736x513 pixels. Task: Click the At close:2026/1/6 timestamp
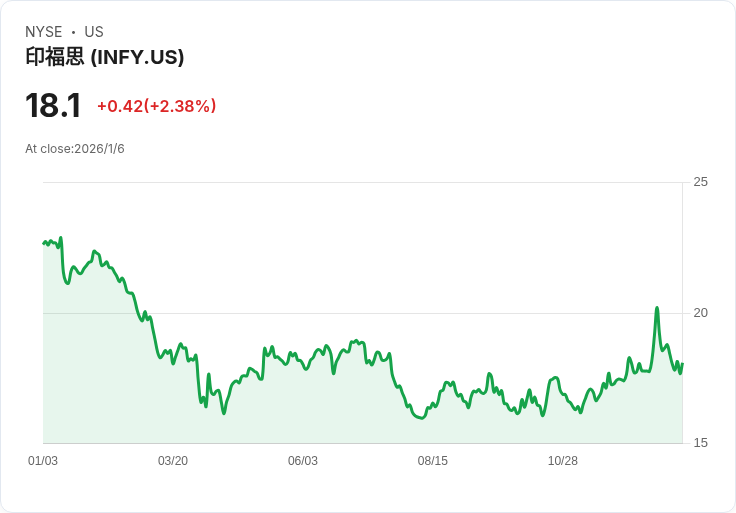75,149
